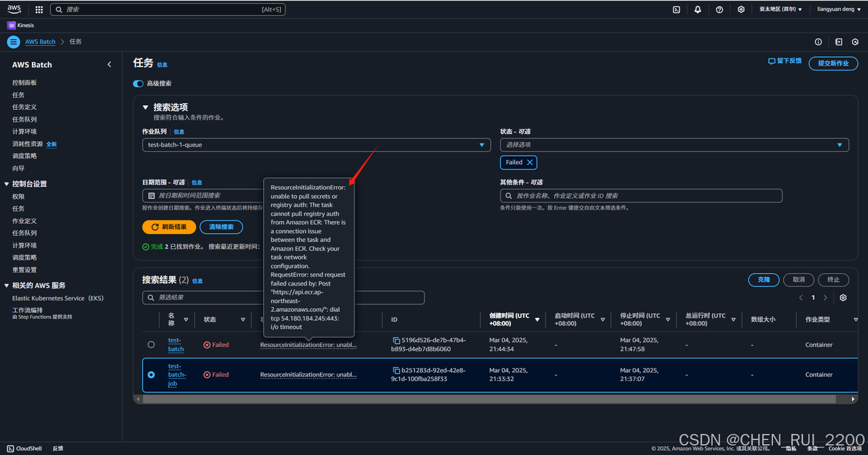Image resolution: width=868 pixels, height=455 pixels.
Task: Open 任务队列 in the upper sidebar list
Action: coord(24,119)
